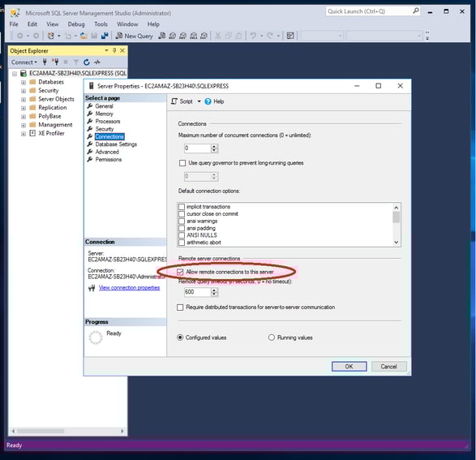This screenshot has width=476, height=460.
Task: Open the Window menu
Action: (x=127, y=24)
